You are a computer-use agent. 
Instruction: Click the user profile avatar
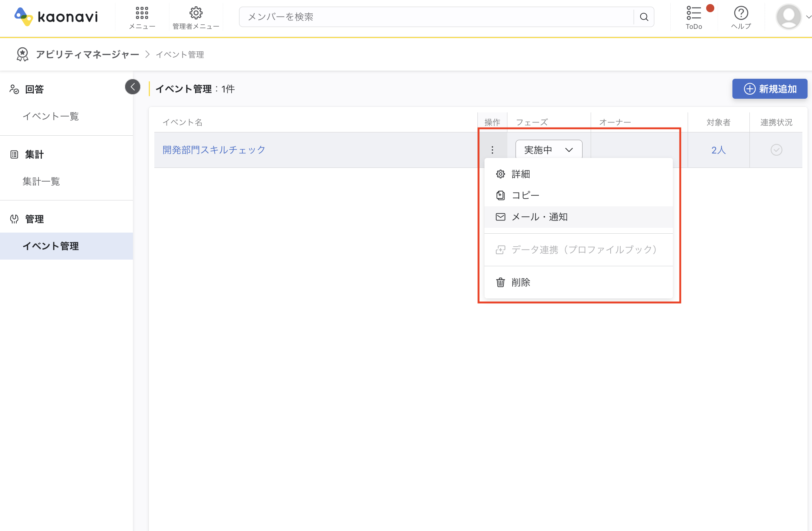pos(789,17)
